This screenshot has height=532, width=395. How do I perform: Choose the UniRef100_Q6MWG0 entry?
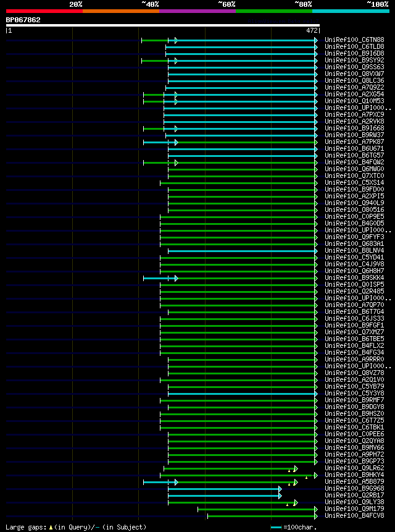354,169
